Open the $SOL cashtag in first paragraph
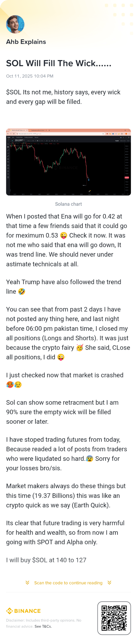 [14, 92]
